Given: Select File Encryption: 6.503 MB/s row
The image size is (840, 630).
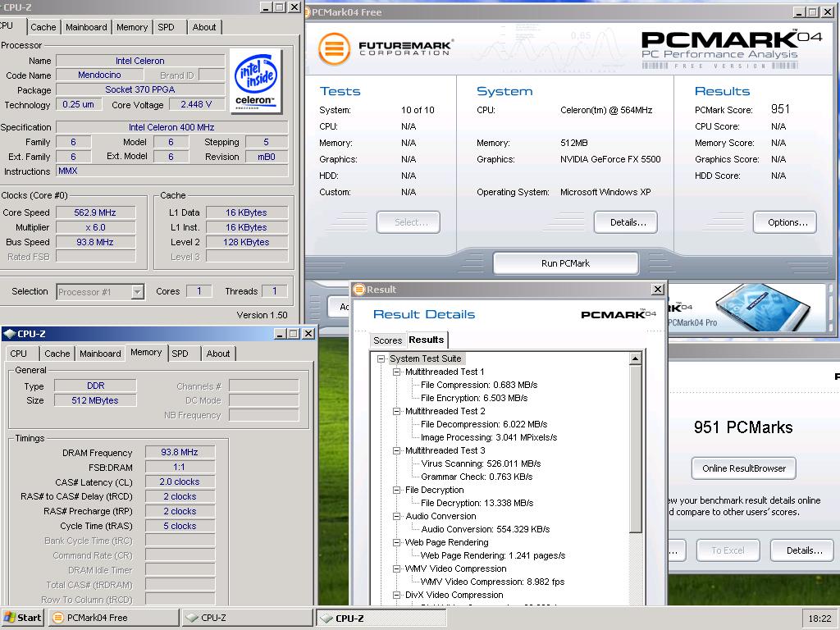Looking at the screenshot, I should coord(474,398).
